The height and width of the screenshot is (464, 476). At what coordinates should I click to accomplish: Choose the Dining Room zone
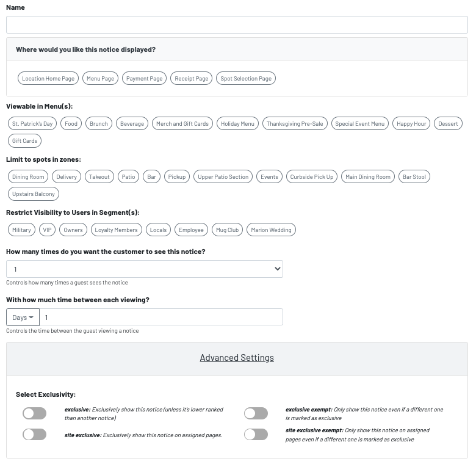click(x=28, y=176)
